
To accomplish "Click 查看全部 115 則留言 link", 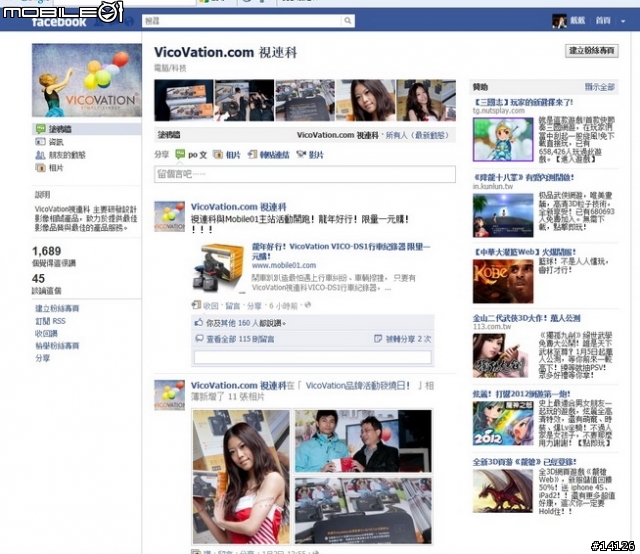I will [x=240, y=339].
